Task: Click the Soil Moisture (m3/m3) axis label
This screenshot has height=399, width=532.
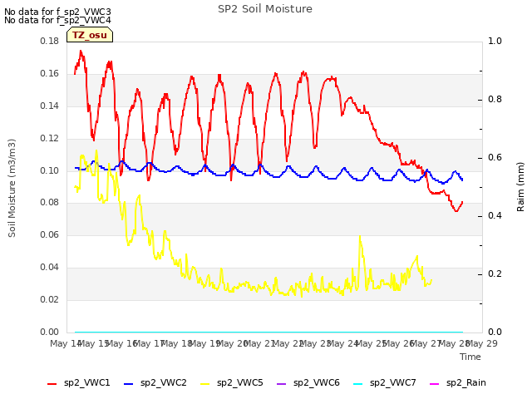Action: (x=12, y=188)
